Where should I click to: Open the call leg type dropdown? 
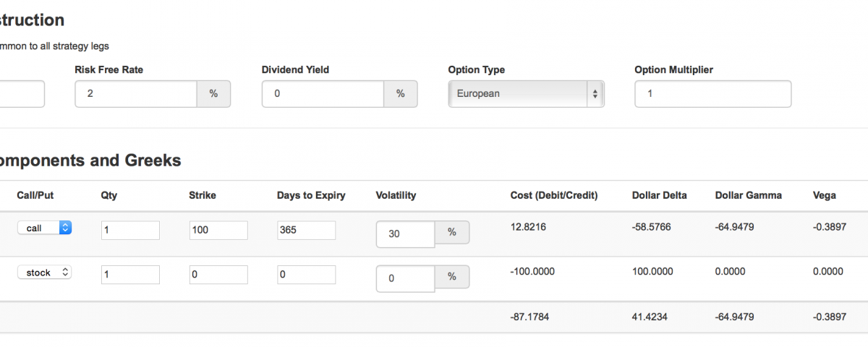[44, 228]
